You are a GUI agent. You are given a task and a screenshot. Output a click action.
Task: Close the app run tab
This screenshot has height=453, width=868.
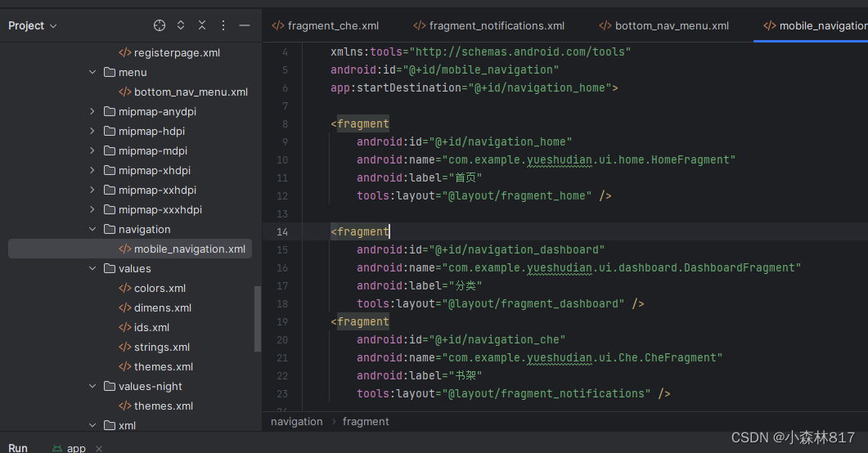pos(99,449)
